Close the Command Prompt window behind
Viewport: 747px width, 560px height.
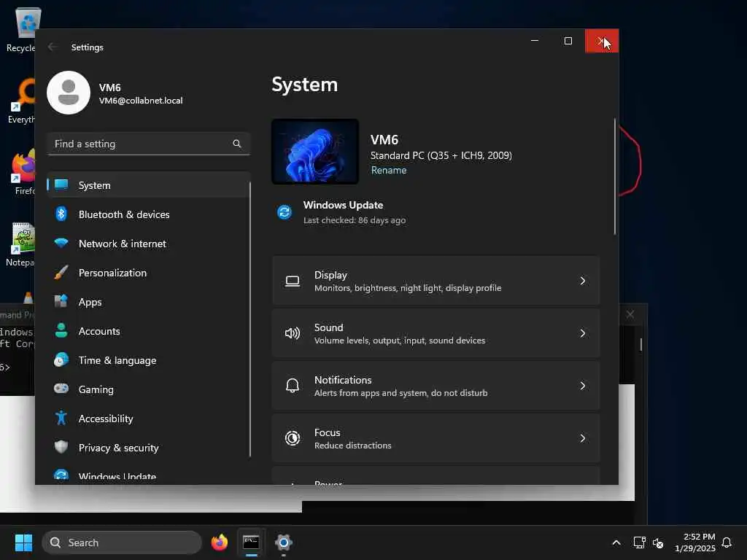coord(630,314)
